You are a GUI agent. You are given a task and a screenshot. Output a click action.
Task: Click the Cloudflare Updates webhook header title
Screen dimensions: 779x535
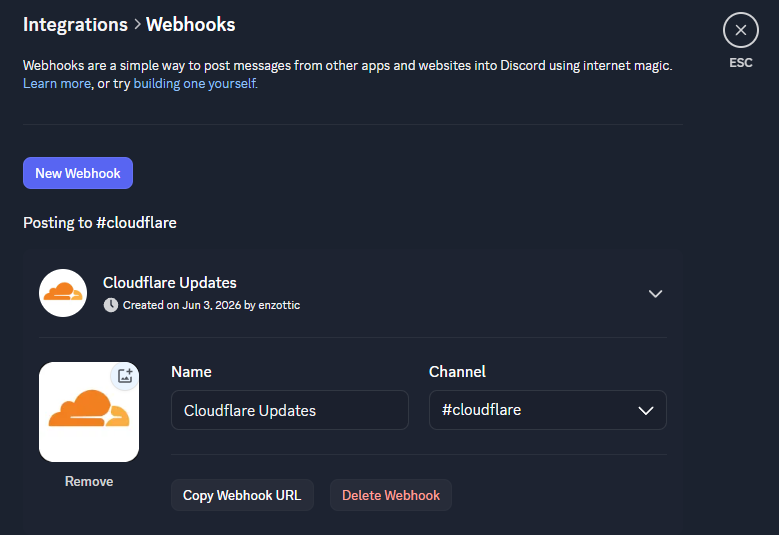pos(169,283)
